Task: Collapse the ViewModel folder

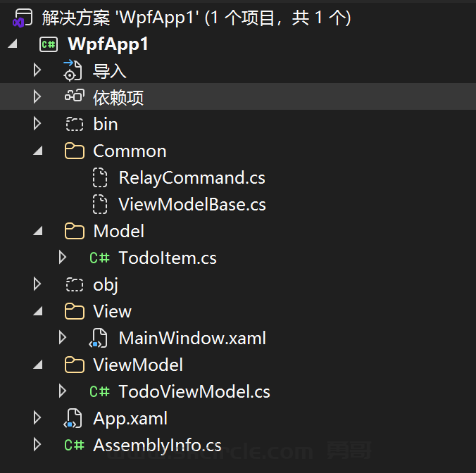Action: click(38, 365)
